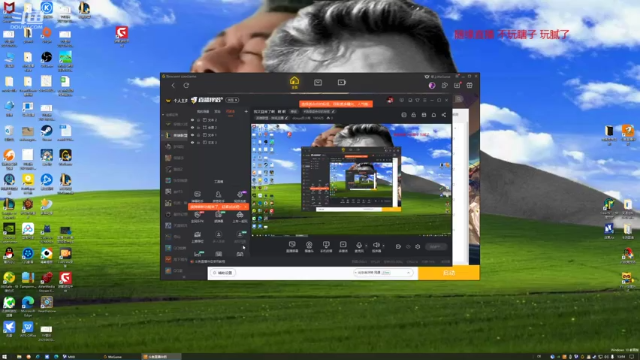Click the refresh arrow beside the back button
The width and height of the screenshot is (640, 360).
click(186, 85)
